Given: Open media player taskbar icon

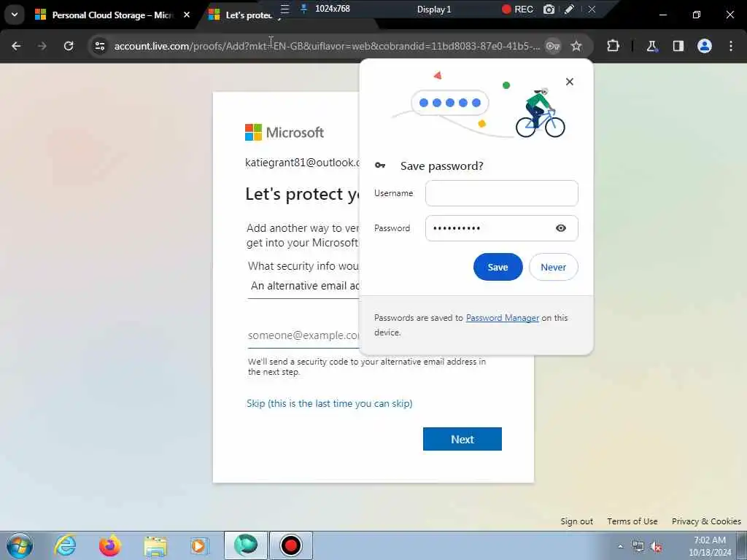Looking at the screenshot, I should point(198,545).
